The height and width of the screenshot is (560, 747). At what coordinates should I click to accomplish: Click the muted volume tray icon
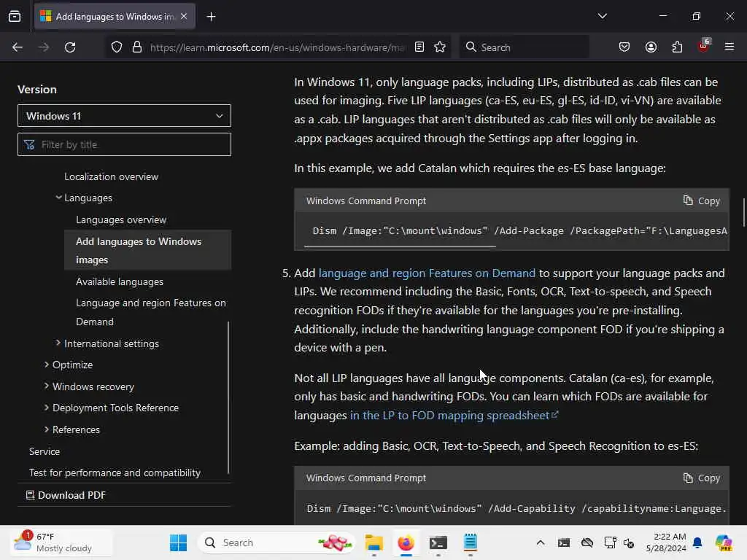pyautogui.click(x=629, y=542)
